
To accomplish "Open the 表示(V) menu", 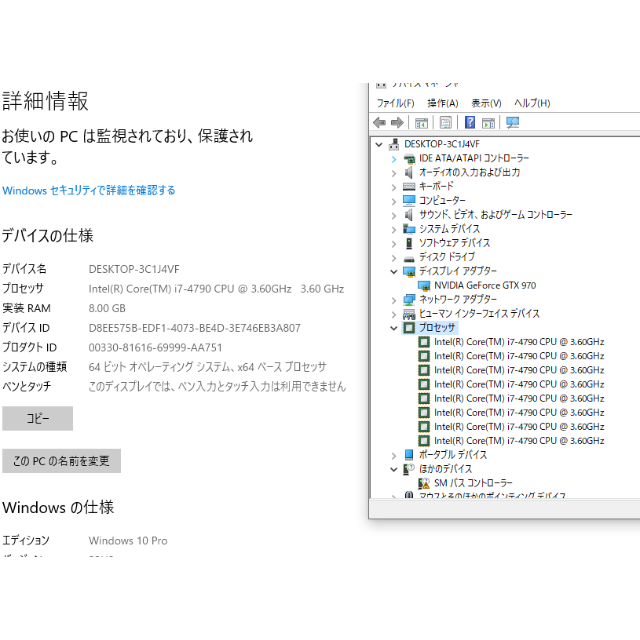I will coord(486,103).
